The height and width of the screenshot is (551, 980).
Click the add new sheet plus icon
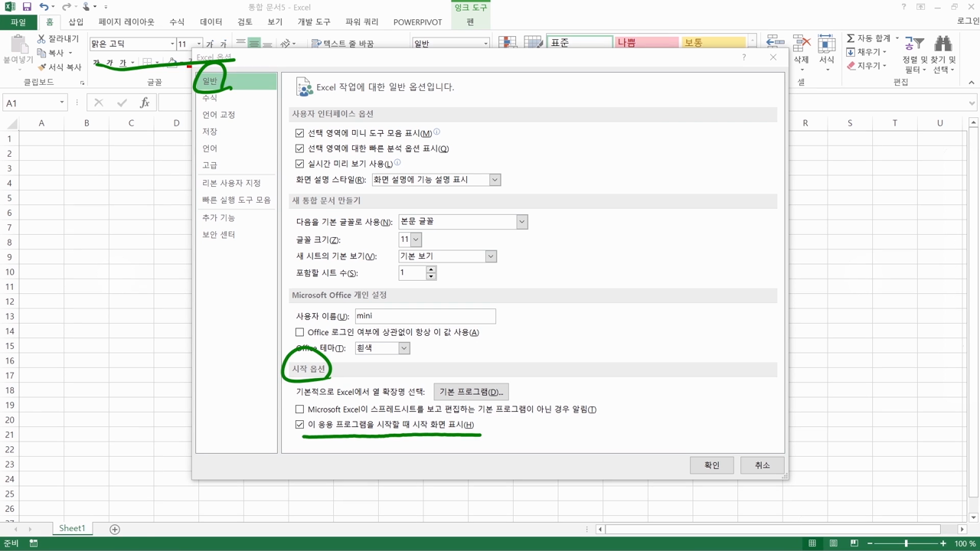click(115, 529)
